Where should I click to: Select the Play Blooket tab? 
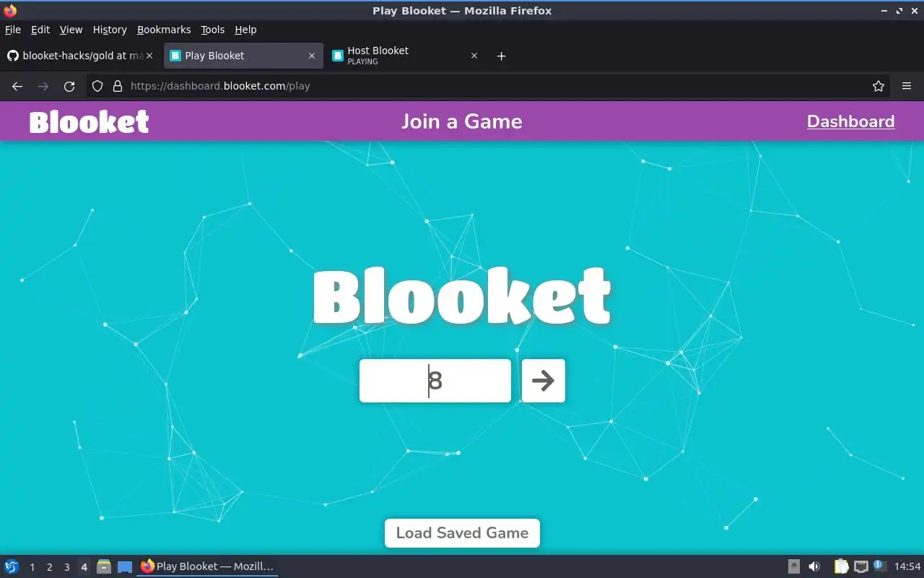point(243,56)
